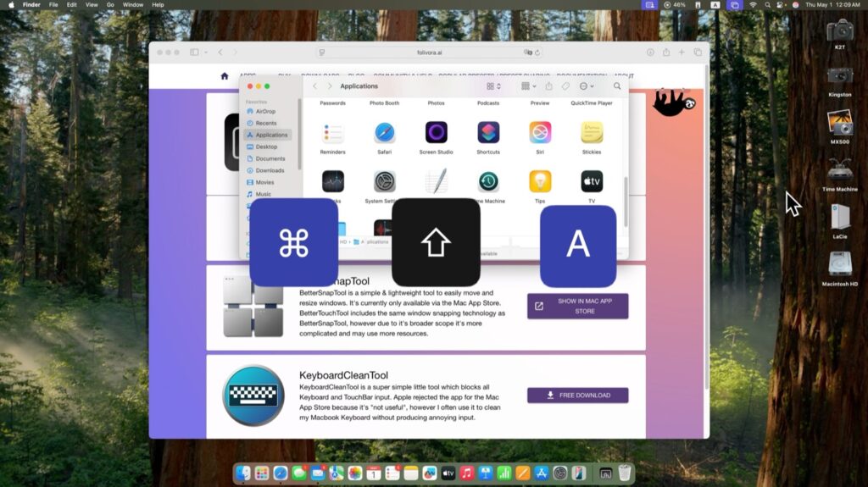Image resolution: width=868 pixels, height=487 pixels.
Task: Toggle the Safari sidebar button
Action: pyautogui.click(x=194, y=52)
